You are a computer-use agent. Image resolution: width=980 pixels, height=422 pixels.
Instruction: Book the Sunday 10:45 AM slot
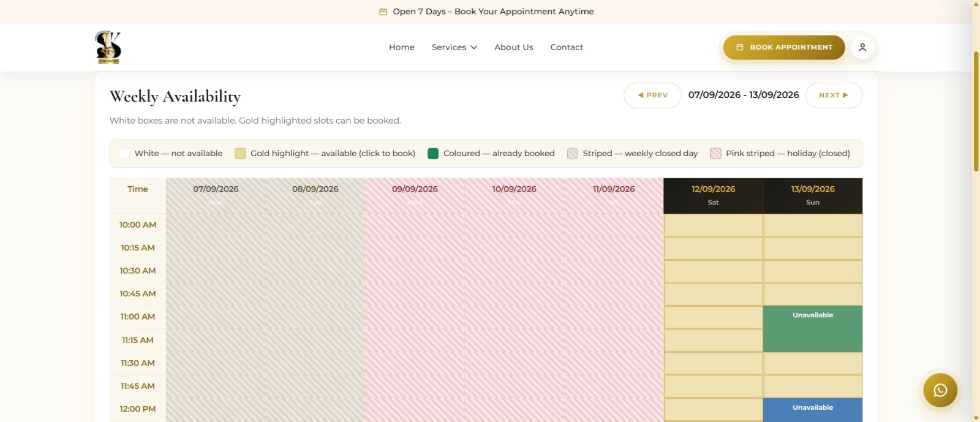(813, 294)
